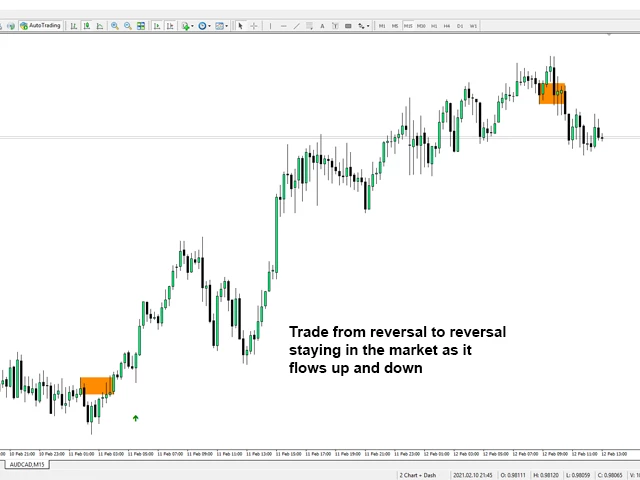Select the crosshair tool
Image resolution: width=640 pixels, height=480 pixels.
[x=255, y=25]
